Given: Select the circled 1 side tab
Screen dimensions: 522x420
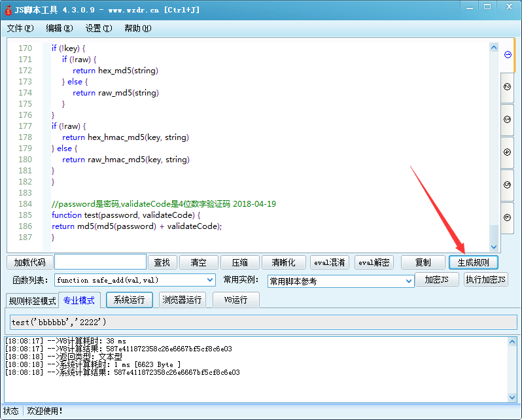Looking at the screenshot, I should [508, 54].
